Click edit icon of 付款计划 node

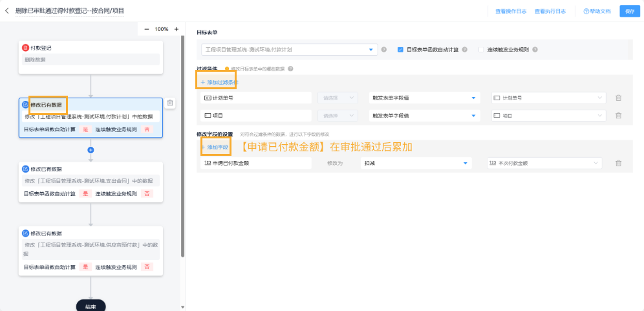(x=25, y=105)
